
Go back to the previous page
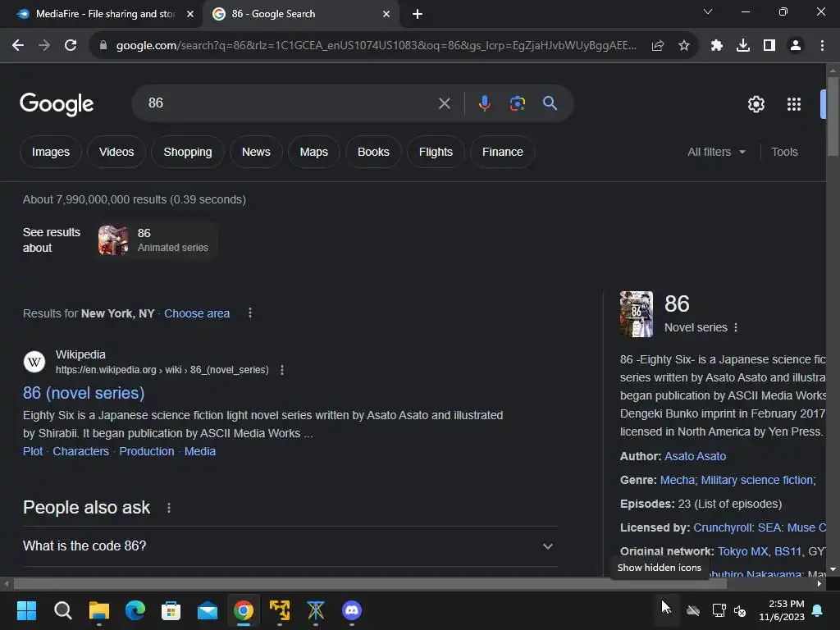point(18,46)
